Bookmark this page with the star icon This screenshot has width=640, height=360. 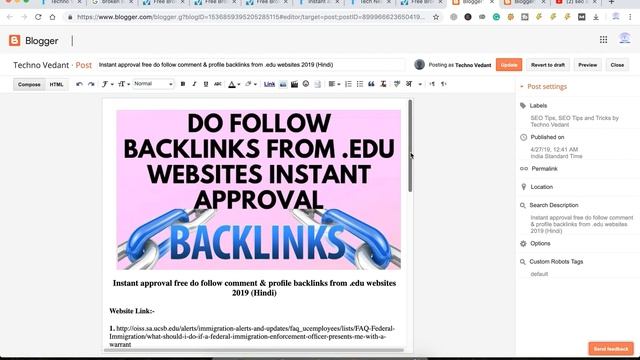(436, 17)
